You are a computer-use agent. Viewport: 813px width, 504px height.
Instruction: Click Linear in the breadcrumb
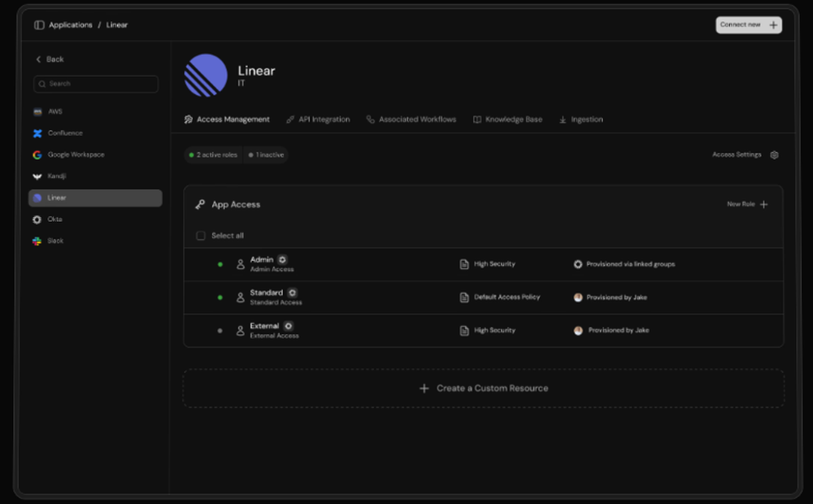(x=116, y=25)
